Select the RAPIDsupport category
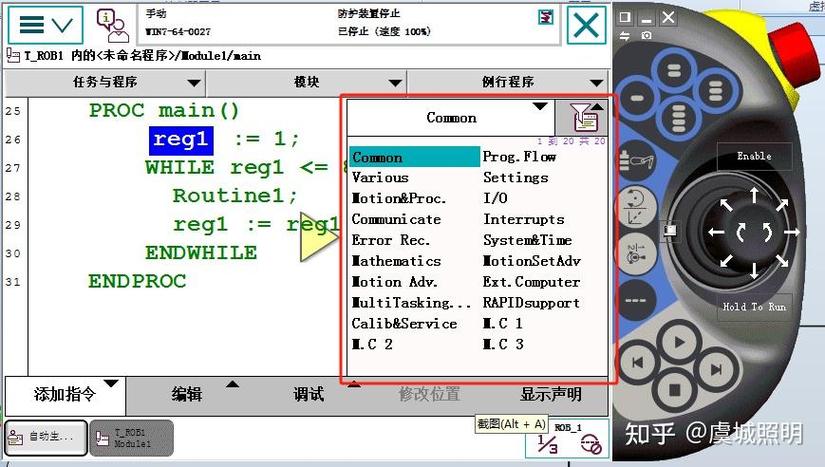Screen dimensions: 825x467 click(531, 303)
